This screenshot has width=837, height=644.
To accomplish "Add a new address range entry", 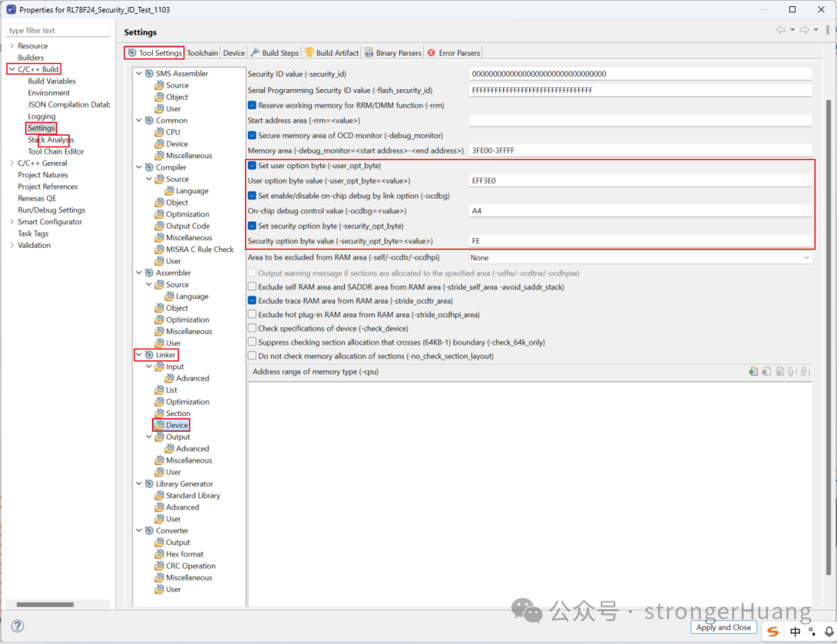I will click(x=753, y=371).
